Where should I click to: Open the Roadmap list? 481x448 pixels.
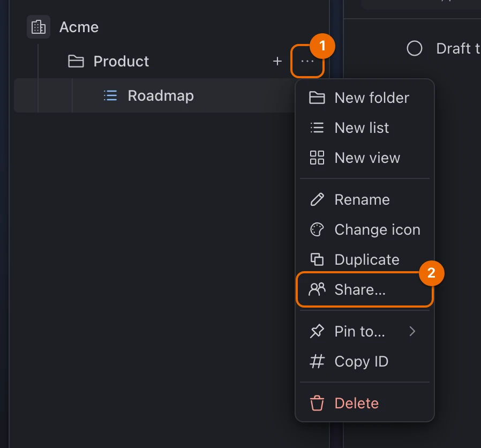[x=161, y=95]
